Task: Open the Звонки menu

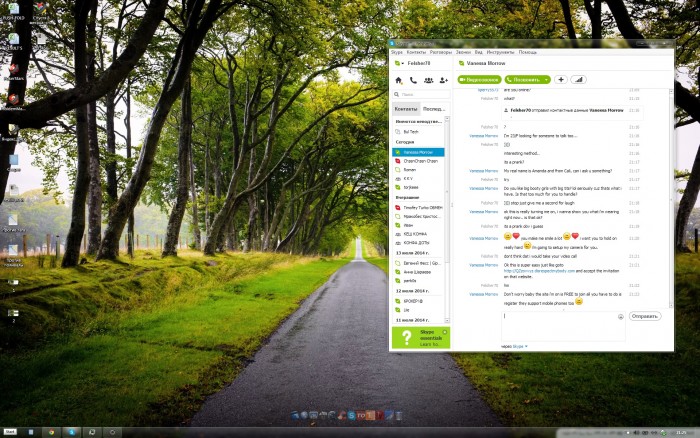Action: tap(463, 52)
